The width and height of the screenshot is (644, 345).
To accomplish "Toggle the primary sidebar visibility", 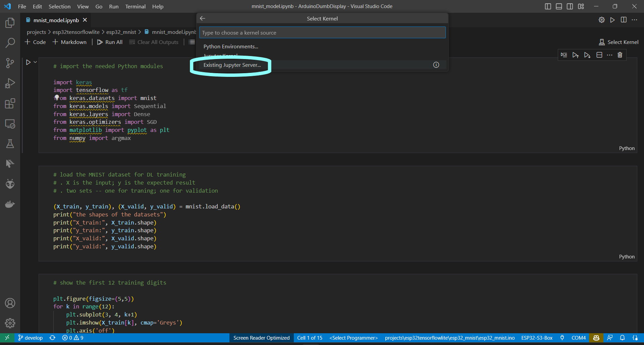I will 548,6.
